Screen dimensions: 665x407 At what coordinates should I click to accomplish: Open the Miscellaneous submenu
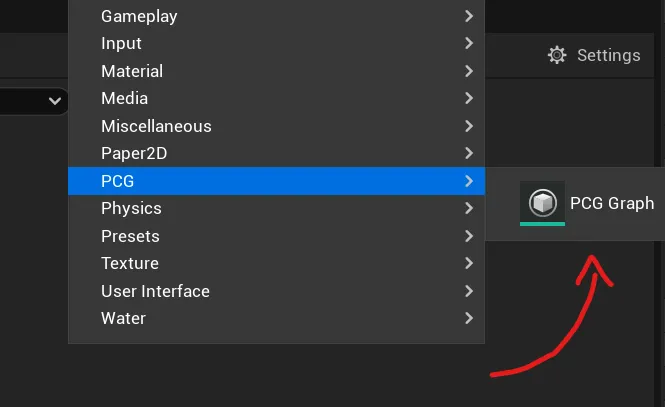pyautogui.click(x=277, y=126)
